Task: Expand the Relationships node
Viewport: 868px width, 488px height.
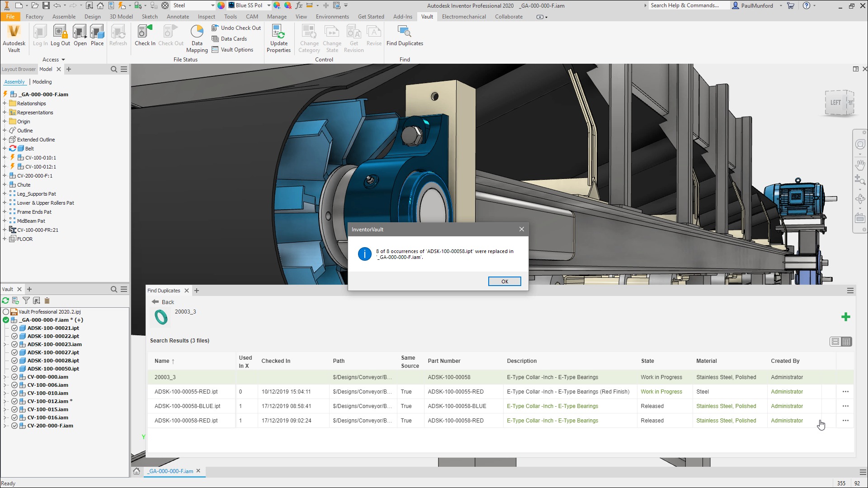Action: click(x=5, y=103)
